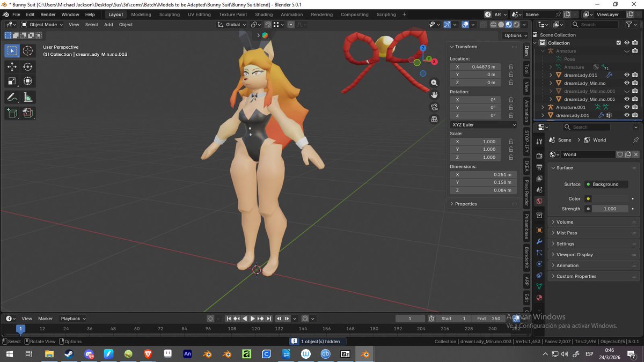Click the End frame field

[x=487, y=319]
